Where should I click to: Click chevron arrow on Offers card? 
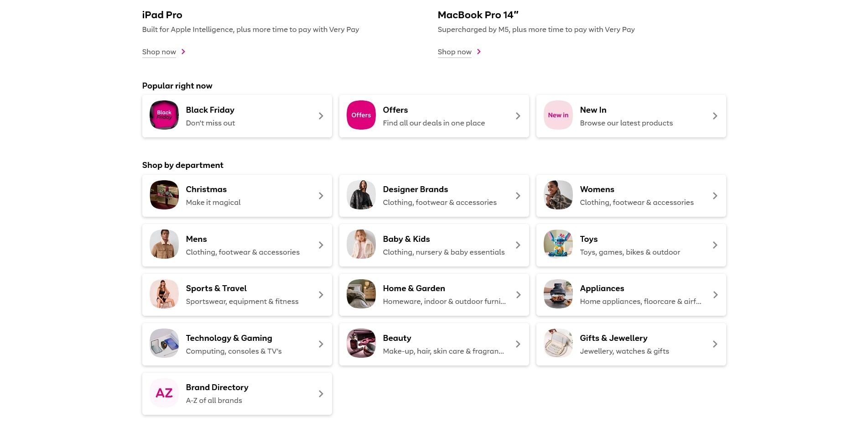coord(518,116)
